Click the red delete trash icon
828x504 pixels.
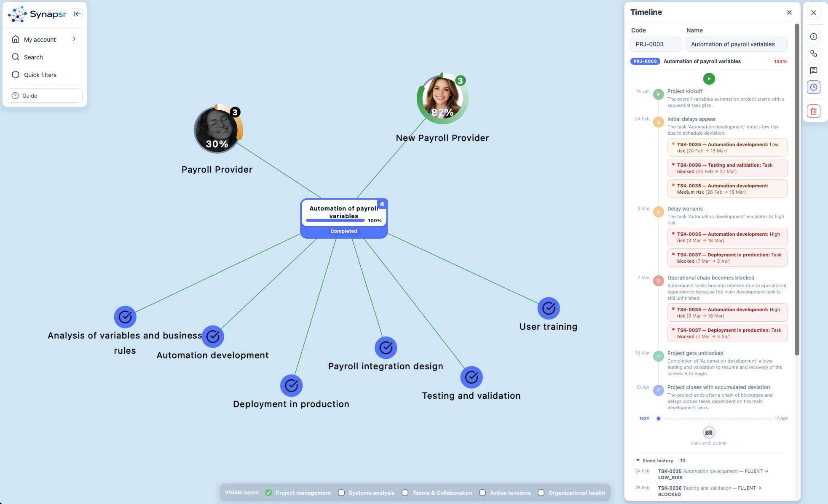coord(813,111)
